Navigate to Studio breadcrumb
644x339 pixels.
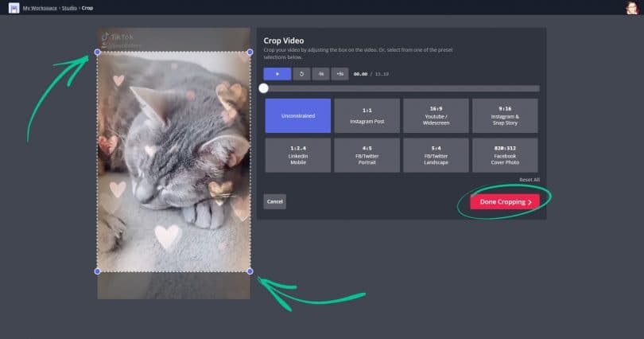[x=69, y=7]
